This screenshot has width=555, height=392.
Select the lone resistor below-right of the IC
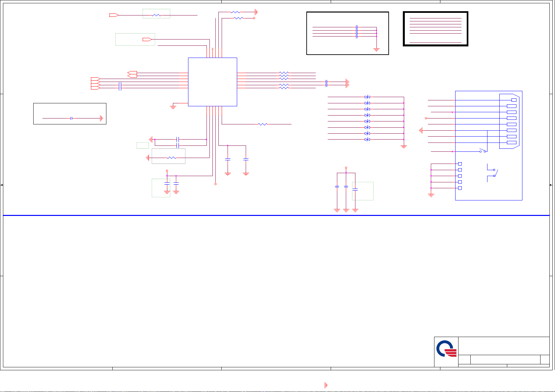[263, 124]
